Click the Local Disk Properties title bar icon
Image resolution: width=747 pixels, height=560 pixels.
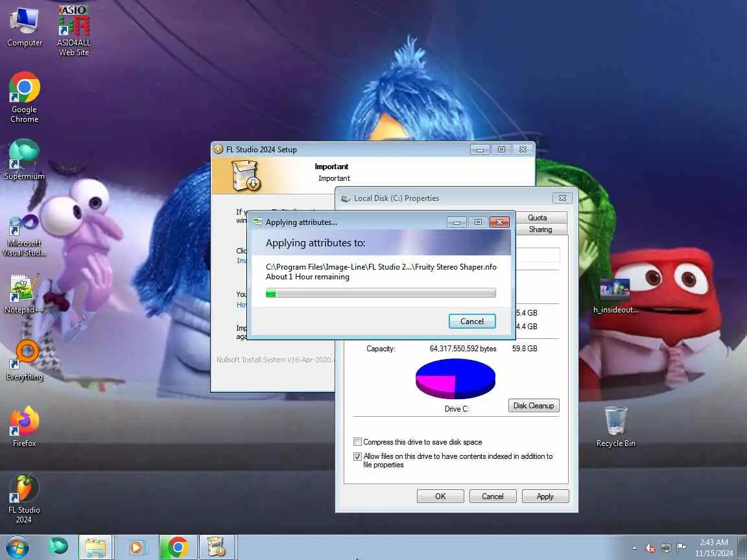point(346,198)
